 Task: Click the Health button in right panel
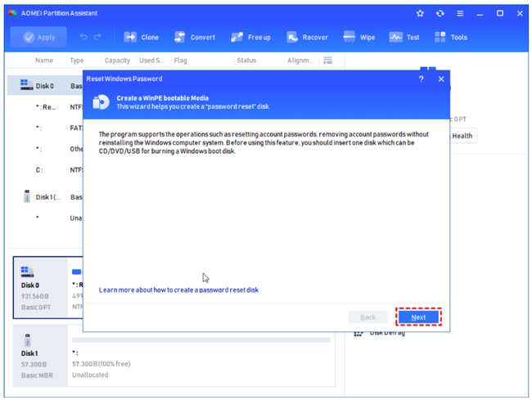point(462,136)
